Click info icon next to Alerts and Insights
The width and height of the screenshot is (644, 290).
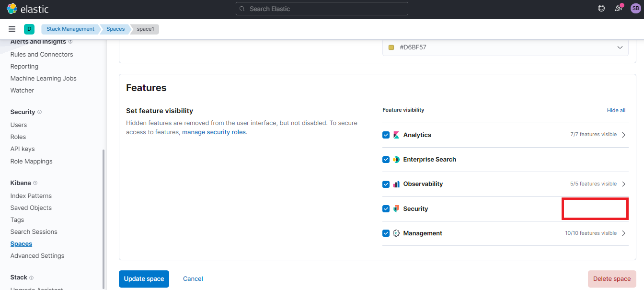(x=70, y=42)
